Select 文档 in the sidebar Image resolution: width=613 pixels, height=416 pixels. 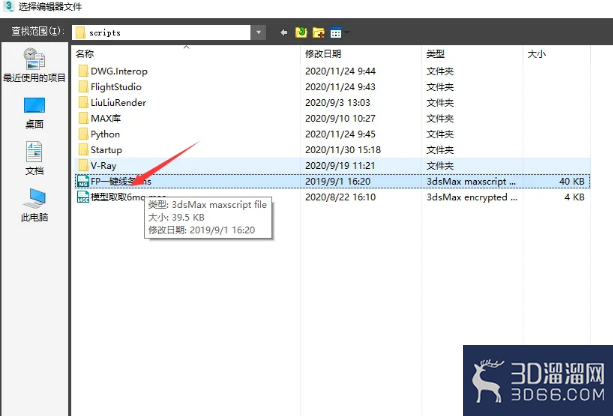click(x=34, y=158)
